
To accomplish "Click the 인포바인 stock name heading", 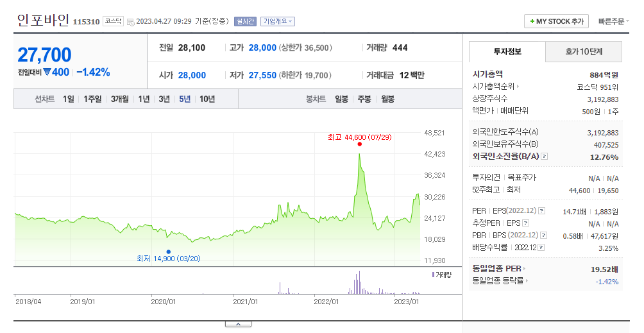I will coord(43,20).
